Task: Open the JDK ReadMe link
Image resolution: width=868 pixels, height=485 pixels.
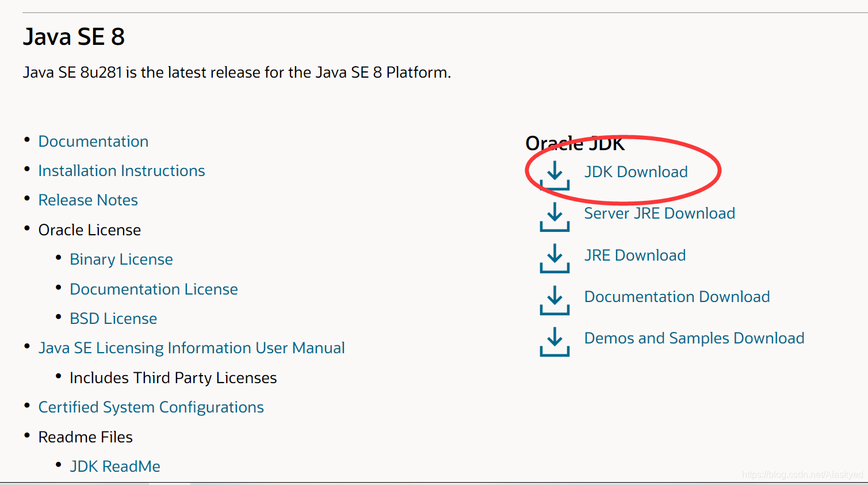Action: click(x=115, y=467)
